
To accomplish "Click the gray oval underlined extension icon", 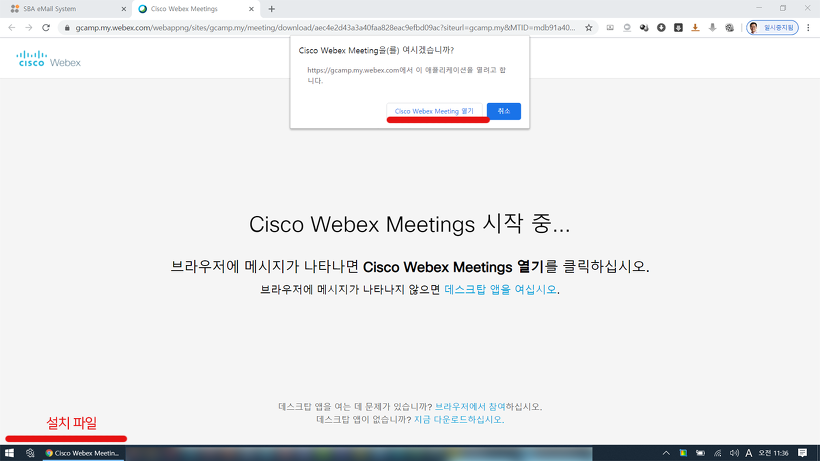I will pyautogui.click(x=627, y=28).
